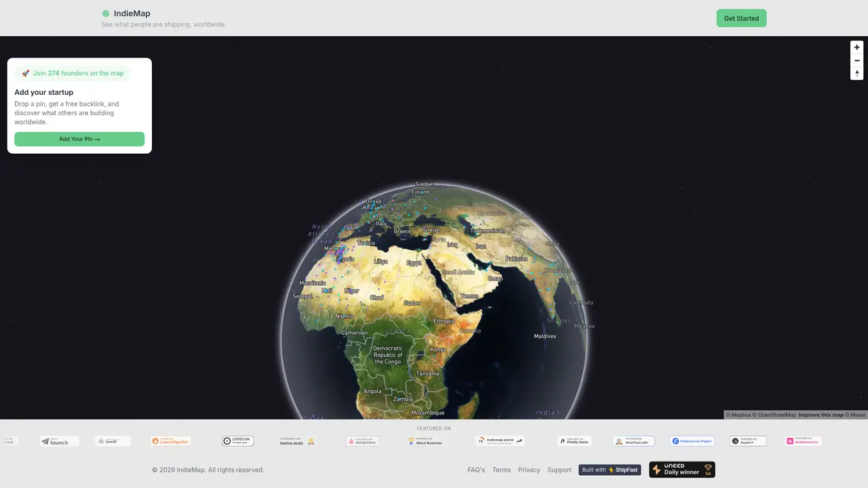Open the twelve.tools featured badge
The height and width of the screenshot is (488, 868).
[x=297, y=441]
